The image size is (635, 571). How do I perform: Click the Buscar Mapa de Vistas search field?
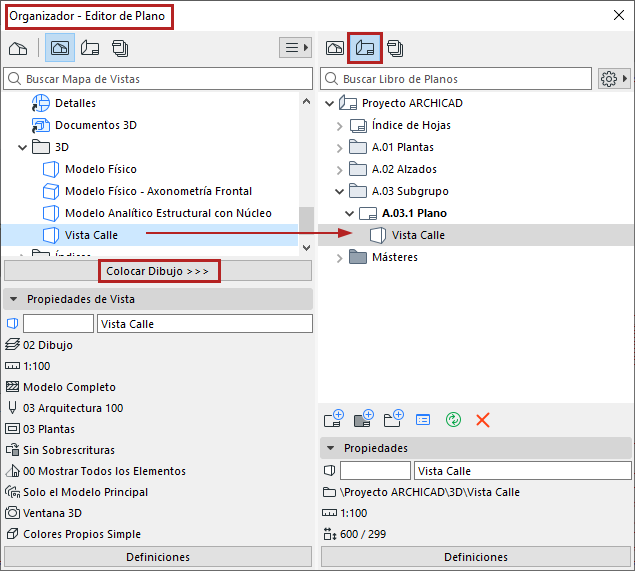click(158, 79)
